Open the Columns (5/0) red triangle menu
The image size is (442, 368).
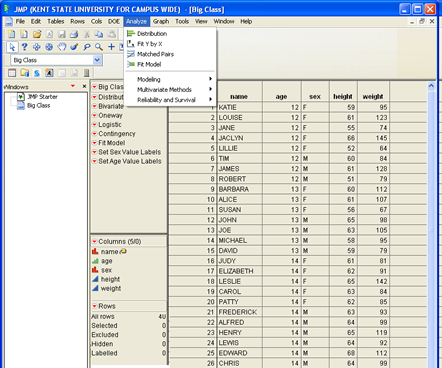pos(94,241)
